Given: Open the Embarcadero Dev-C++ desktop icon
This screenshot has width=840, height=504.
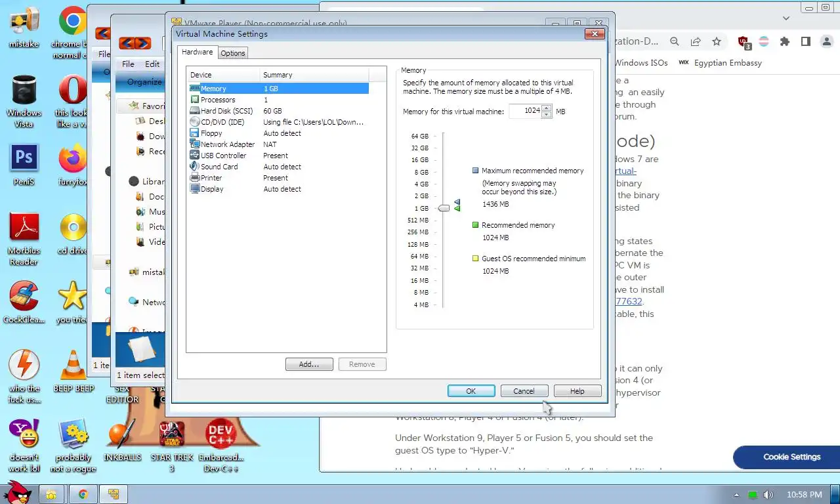Looking at the screenshot, I should tap(220, 446).
